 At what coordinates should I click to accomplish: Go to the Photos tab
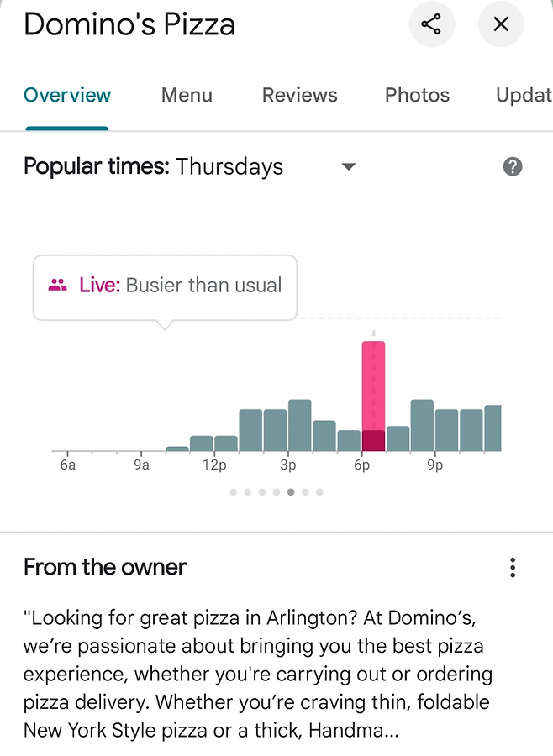pyautogui.click(x=417, y=95)
